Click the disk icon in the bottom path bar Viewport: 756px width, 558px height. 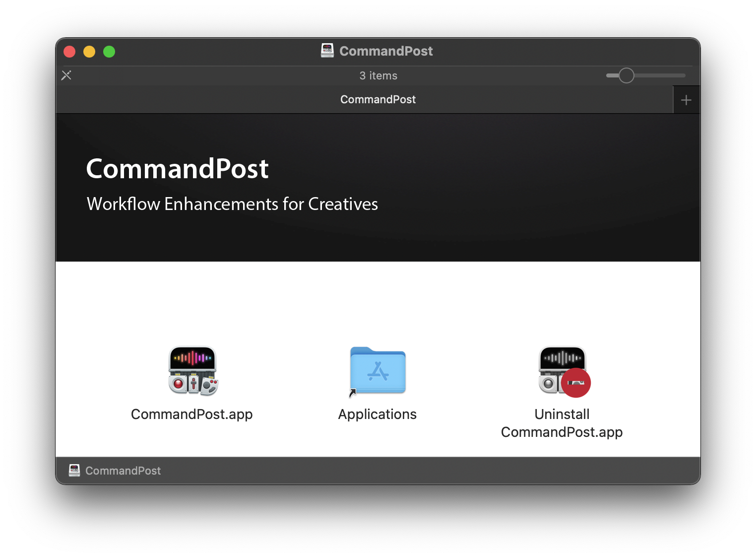coord(74,470)
